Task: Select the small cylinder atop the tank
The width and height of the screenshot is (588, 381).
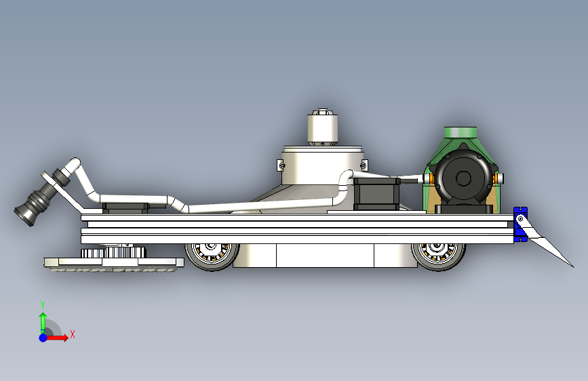Action: click(x=323, y=127)
